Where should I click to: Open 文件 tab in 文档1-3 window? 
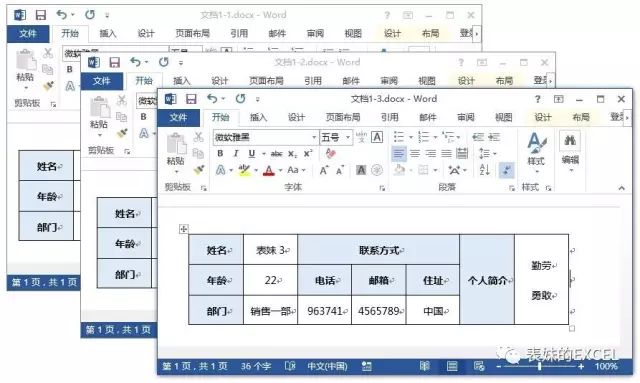(178, 118)
